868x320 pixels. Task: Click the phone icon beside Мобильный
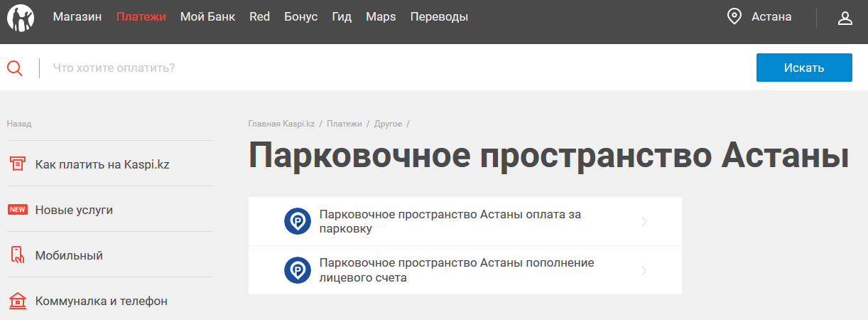17,255
